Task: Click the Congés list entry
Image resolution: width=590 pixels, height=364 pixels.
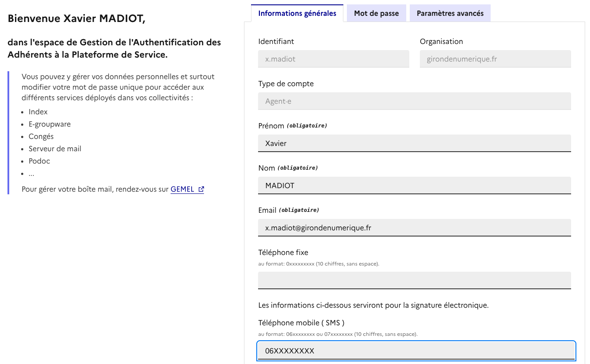Action: pos(41,136)
